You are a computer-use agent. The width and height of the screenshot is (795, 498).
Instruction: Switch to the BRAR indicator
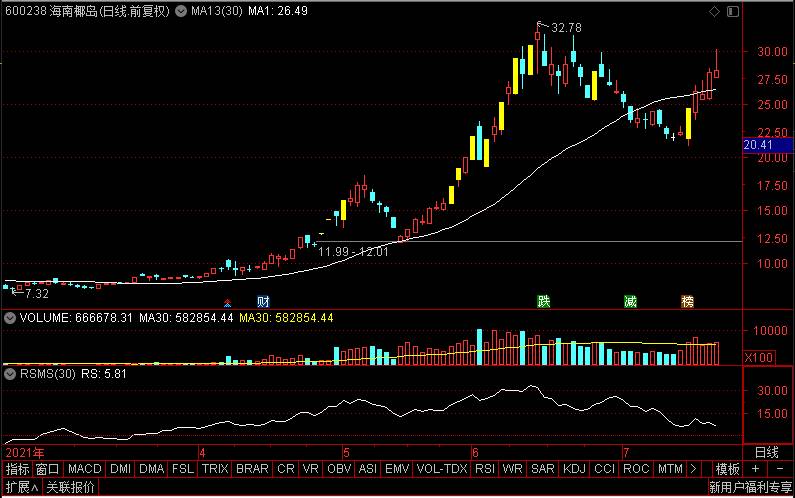pyautogui.click(x=252, y=469)
